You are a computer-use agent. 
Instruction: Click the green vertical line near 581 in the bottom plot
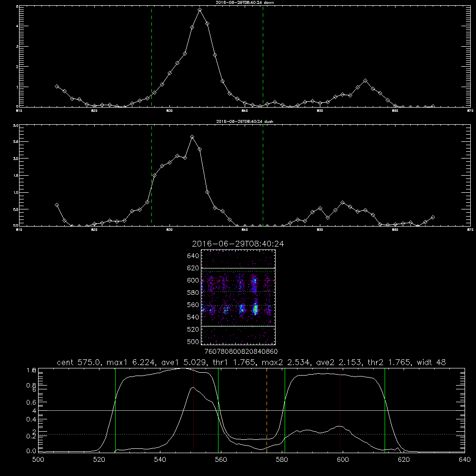[285, 410]
